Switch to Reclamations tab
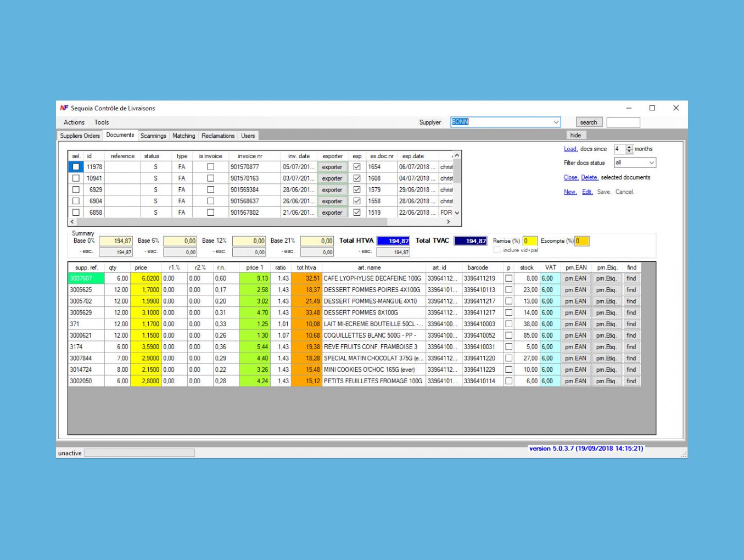The width and height of the screenshot is (744, 560). click(x=218, y=136)
